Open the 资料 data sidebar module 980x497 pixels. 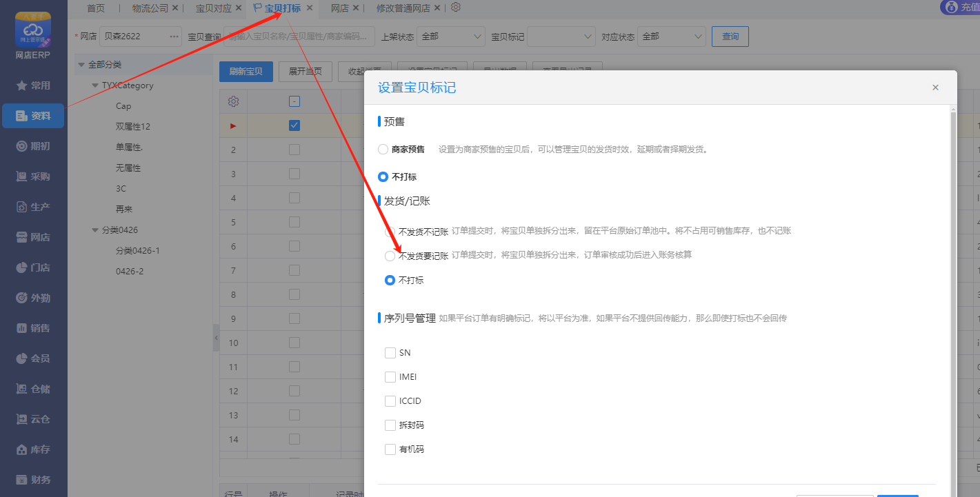33,116
